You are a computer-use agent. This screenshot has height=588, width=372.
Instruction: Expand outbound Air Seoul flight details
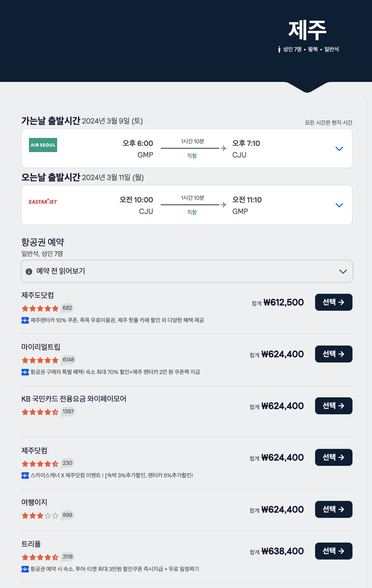coord(339,149)
